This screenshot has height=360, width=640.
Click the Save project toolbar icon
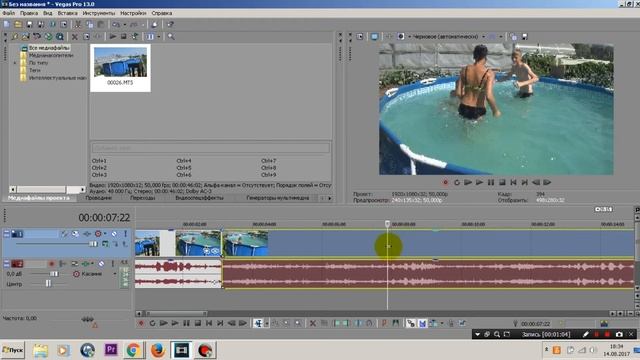coord(29,24)
